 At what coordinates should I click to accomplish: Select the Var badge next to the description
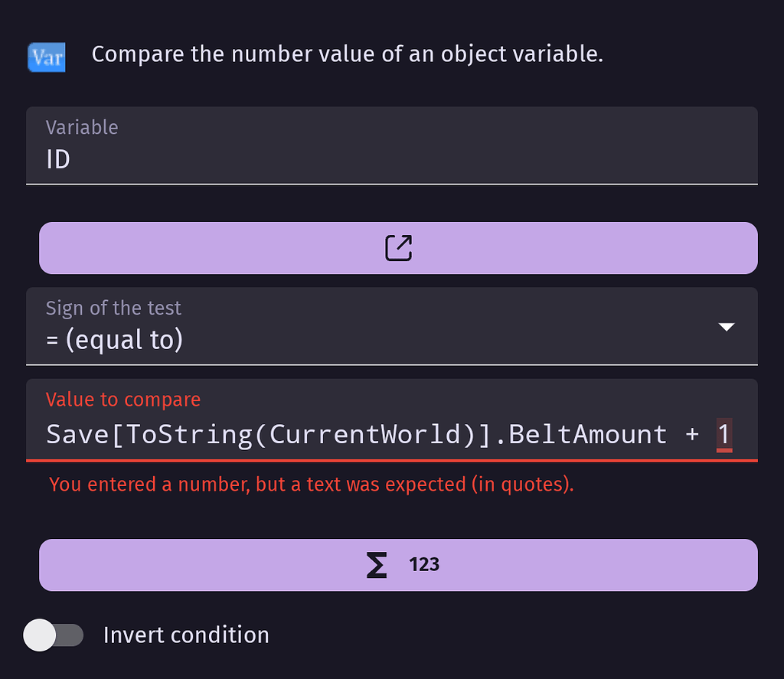tap(46, 57)
